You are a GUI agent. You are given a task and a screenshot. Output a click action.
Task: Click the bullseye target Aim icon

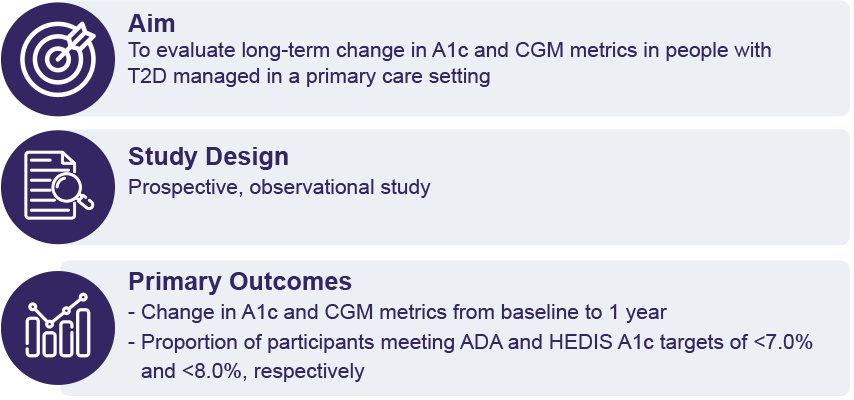point(60,57)
